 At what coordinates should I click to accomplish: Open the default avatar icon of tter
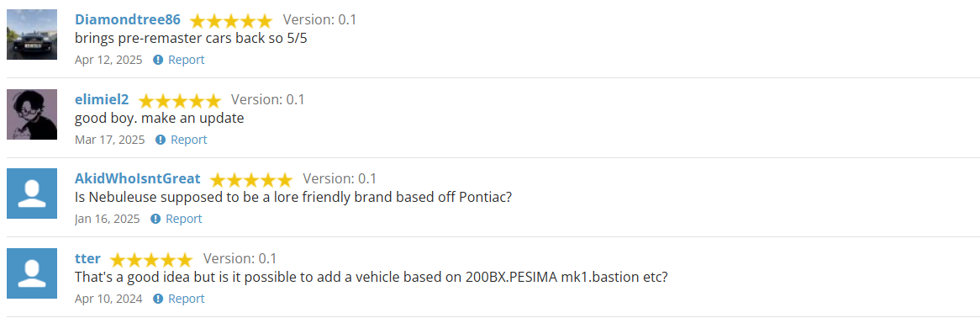click(x=32, y=273)
